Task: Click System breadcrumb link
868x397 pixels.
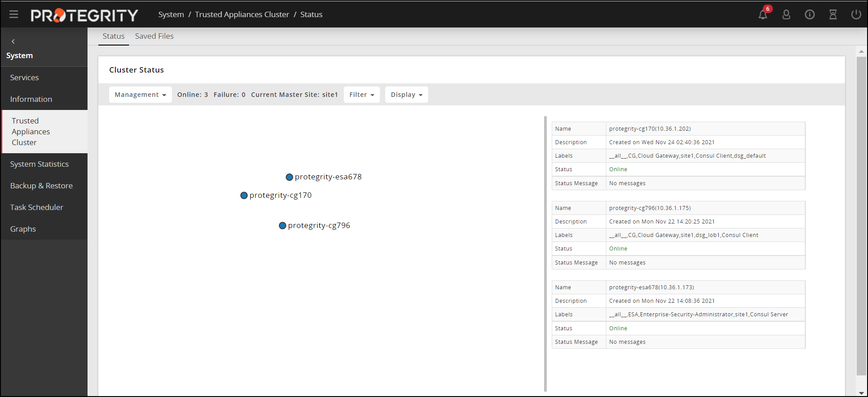Action: [171, 14]
